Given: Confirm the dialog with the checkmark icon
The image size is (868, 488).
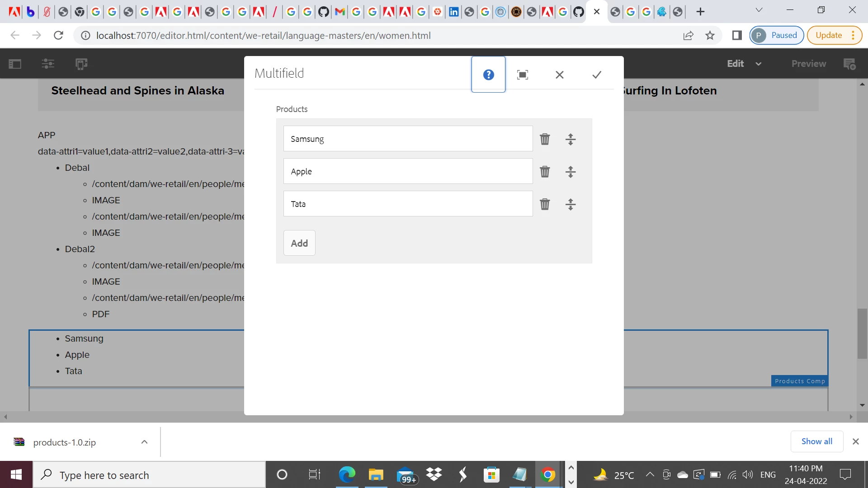Looking at the screenshot, I should coord(597,75).
